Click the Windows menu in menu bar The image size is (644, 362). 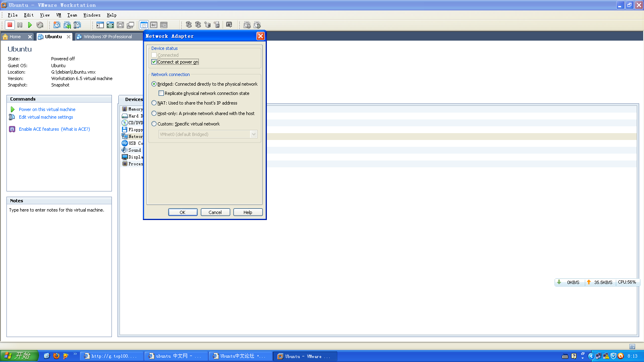[92, 15]
